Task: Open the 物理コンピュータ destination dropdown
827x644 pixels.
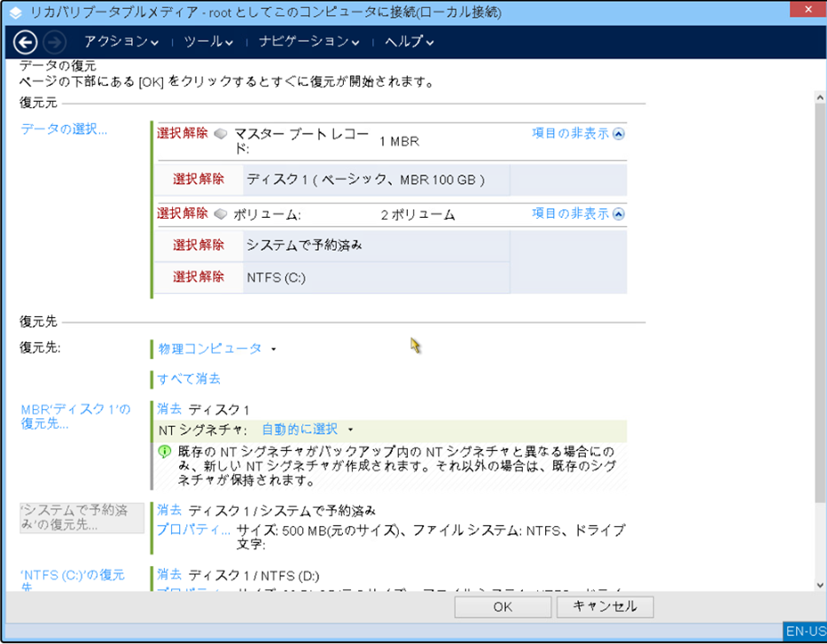Action: pyautogui.click(x=217, y=349)
